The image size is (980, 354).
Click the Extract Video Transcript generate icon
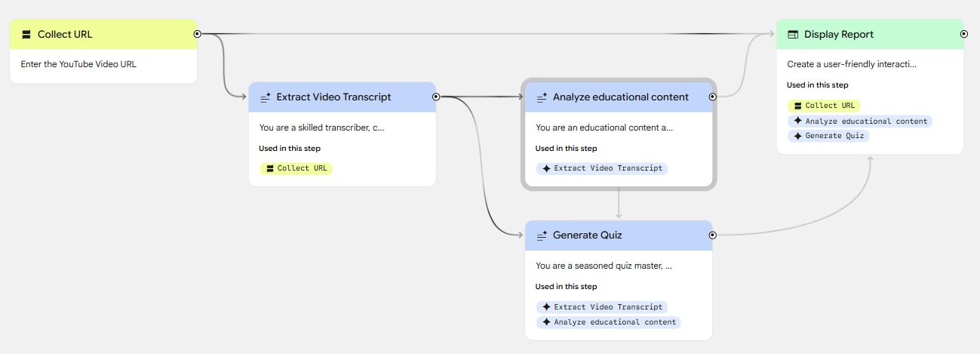point(265,97)
